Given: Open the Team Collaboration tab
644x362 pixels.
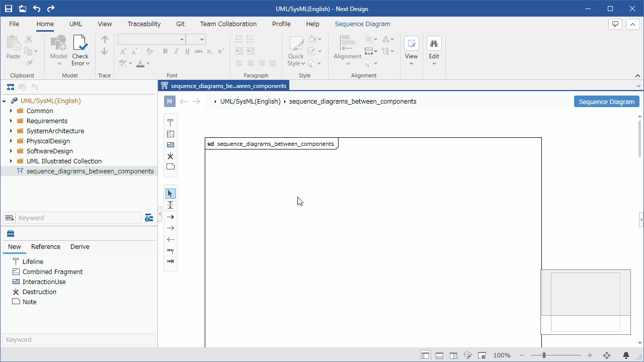Looking at the screenshot, I should pyautogui.click(x=228, y=24).
